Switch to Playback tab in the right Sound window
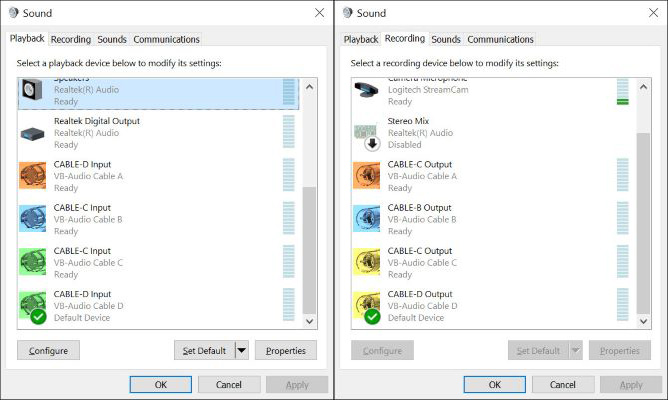The width and height of the screenshot is (668, 400). click(x=361, y=39)
